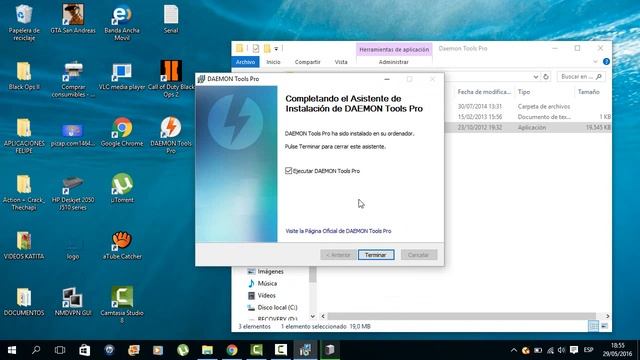This screenshot has width=640, height=360.
Task: Select the Camtasia Studio 8 shortcut
Action: click(122, 305)
